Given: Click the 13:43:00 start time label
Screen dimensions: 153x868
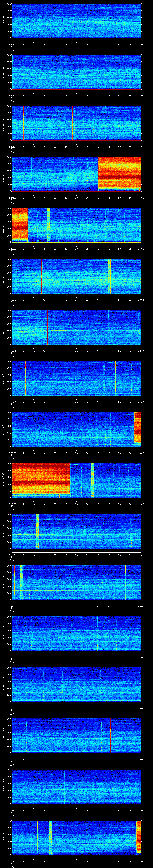Looking at the screenshot, I should point(12,657).
